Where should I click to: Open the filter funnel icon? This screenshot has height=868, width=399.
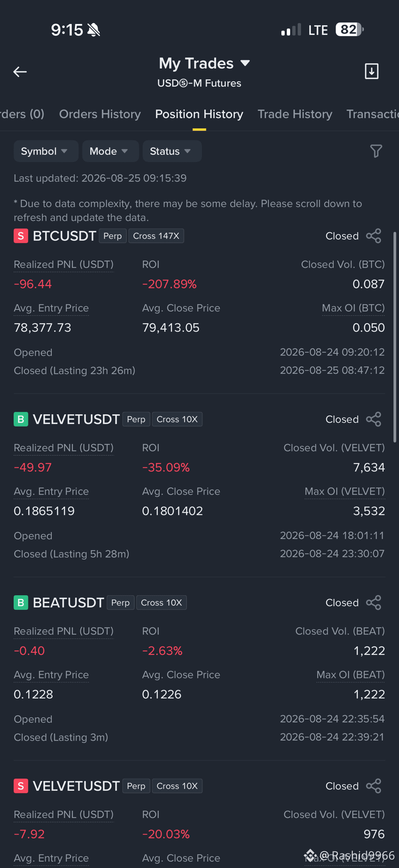[x=376, y=151]
